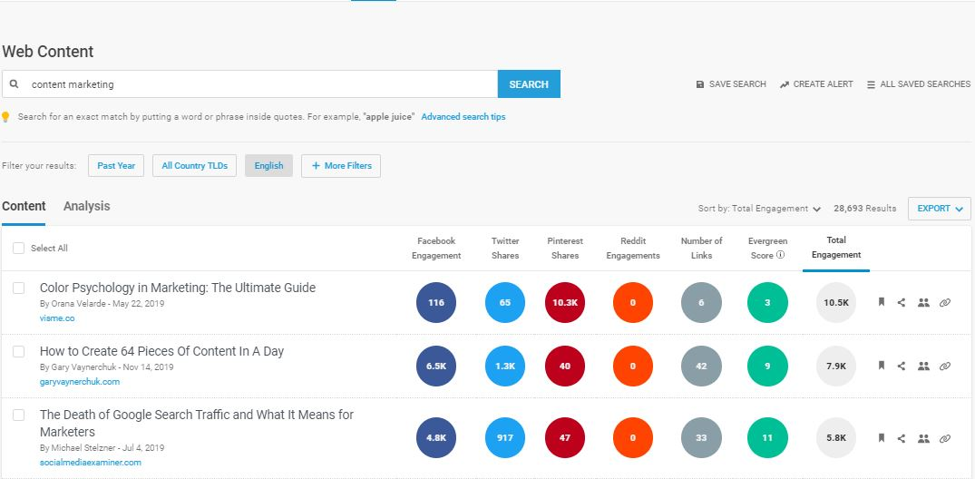View sharers for How to Create 64 Pieces

pyautogui.click(x=923, y=367)
